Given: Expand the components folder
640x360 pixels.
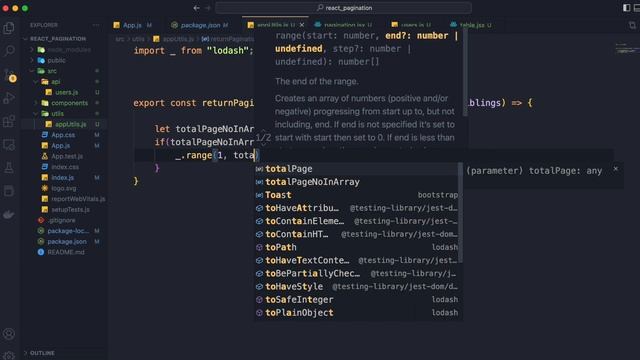Looking at the screenshot, I should click(65, 103).
